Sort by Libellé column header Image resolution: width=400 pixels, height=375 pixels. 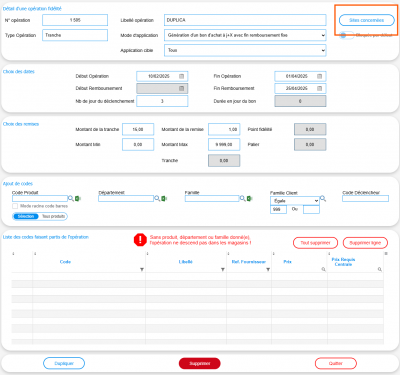point(186,262)
